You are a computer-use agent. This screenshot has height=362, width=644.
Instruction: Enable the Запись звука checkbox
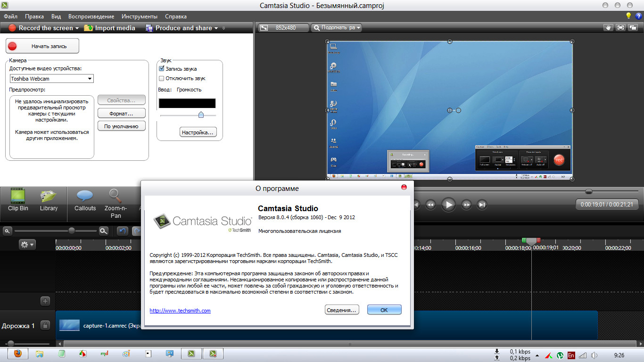[x=162, y=69]
